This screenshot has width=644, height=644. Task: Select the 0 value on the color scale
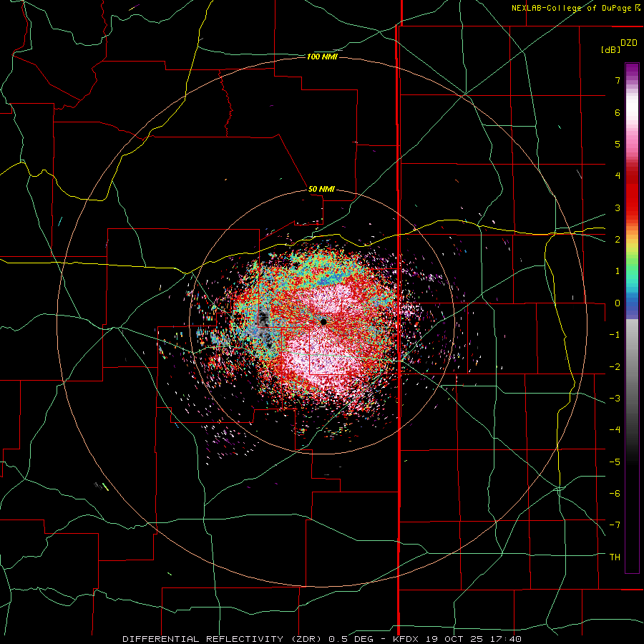tap(618, 303)
